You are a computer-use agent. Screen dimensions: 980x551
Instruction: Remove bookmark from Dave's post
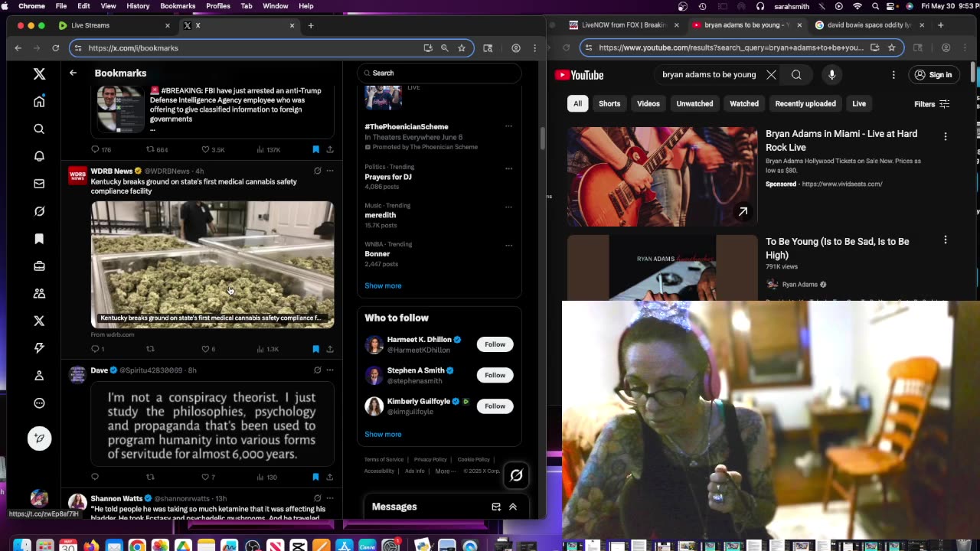(x=315, y=477)
